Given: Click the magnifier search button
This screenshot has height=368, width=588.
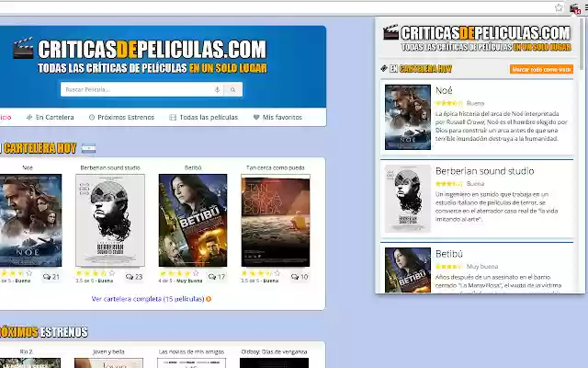Looking at the screenshot, I should (x=232, y=90).
